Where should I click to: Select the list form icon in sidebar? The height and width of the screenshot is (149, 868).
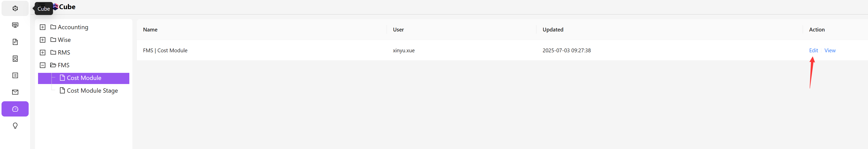(15, 75)
